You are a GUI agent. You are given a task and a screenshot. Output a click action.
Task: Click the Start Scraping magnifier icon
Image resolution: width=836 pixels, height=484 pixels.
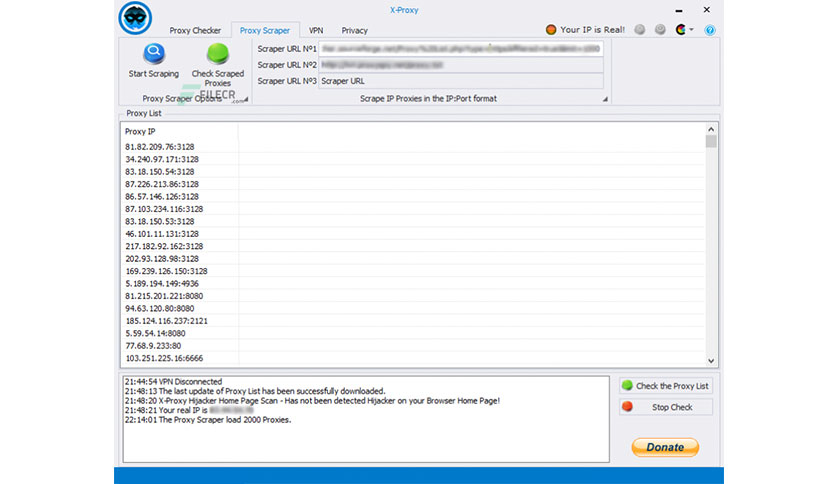pos(154,53)
